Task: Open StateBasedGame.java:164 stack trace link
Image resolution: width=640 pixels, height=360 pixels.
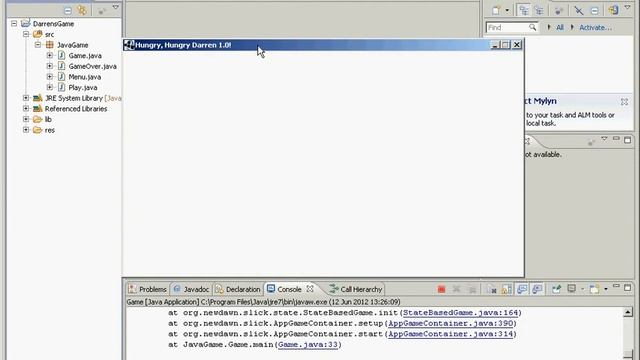Action: point(460,313)
